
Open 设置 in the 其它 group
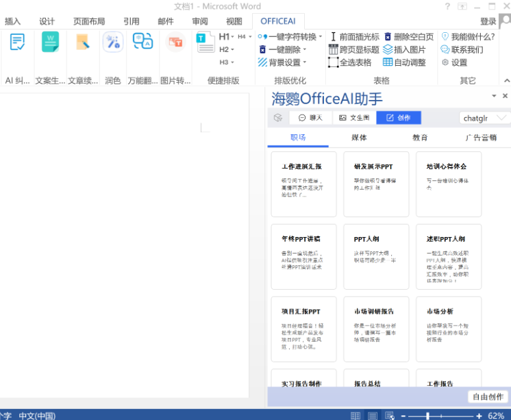(x=455, y=62)
